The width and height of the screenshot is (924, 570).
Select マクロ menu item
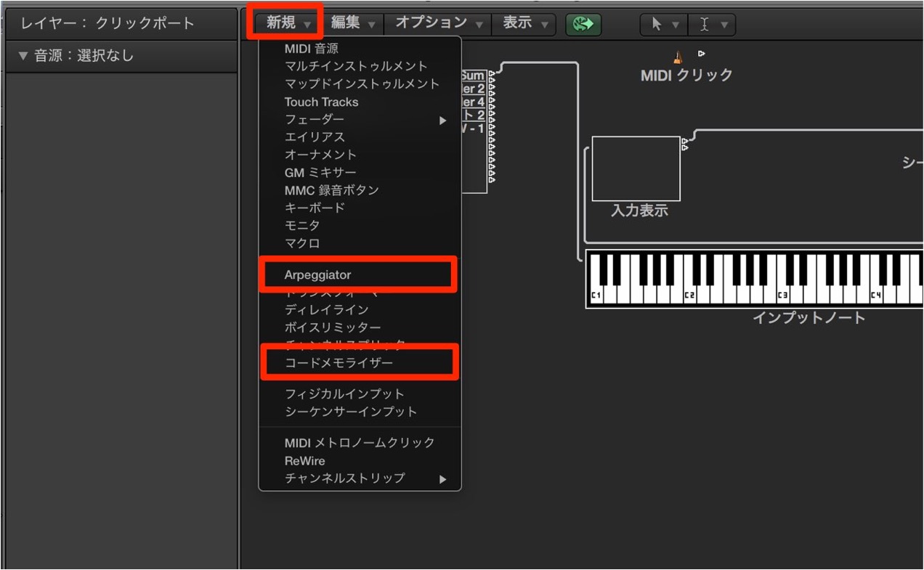tap(360, 243)
